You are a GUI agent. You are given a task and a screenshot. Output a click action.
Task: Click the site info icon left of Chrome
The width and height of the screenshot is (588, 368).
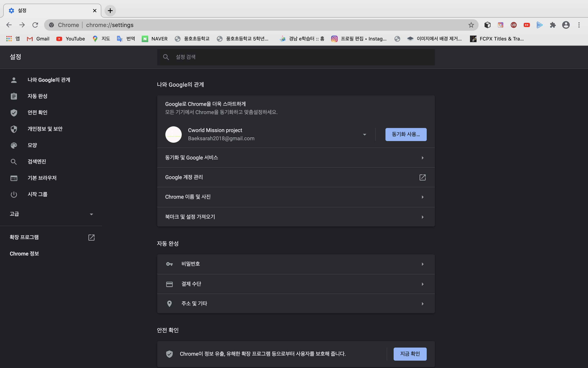point(51,25)
